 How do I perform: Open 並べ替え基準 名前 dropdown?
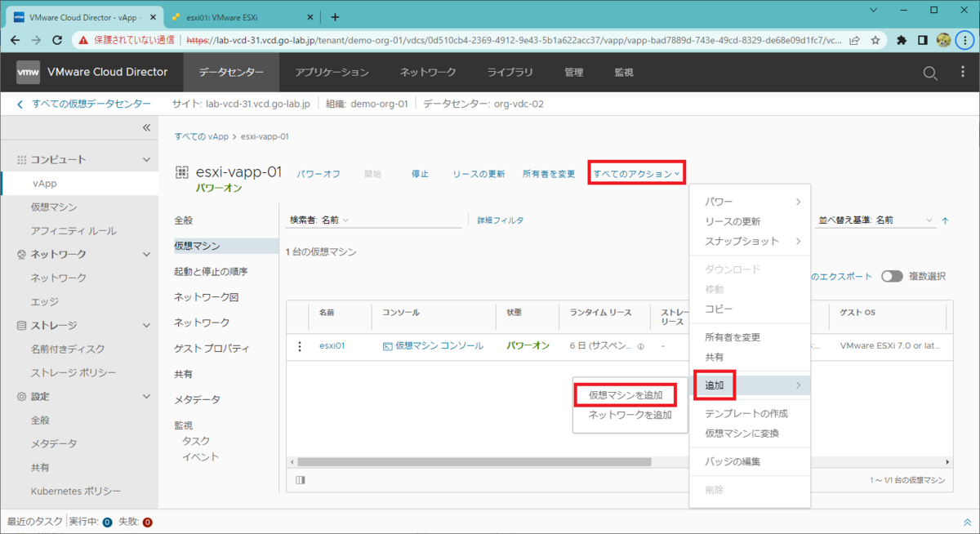[x=875, y=220]
